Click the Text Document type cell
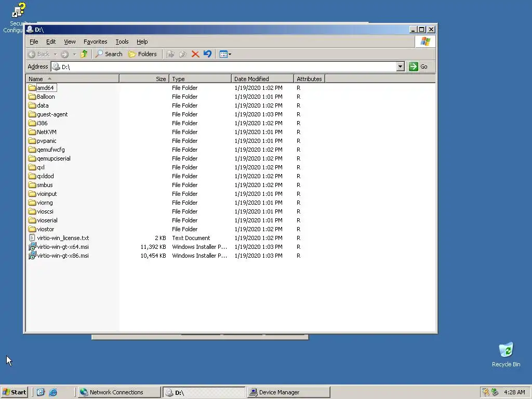532x399 pixels. pos(191,238)
